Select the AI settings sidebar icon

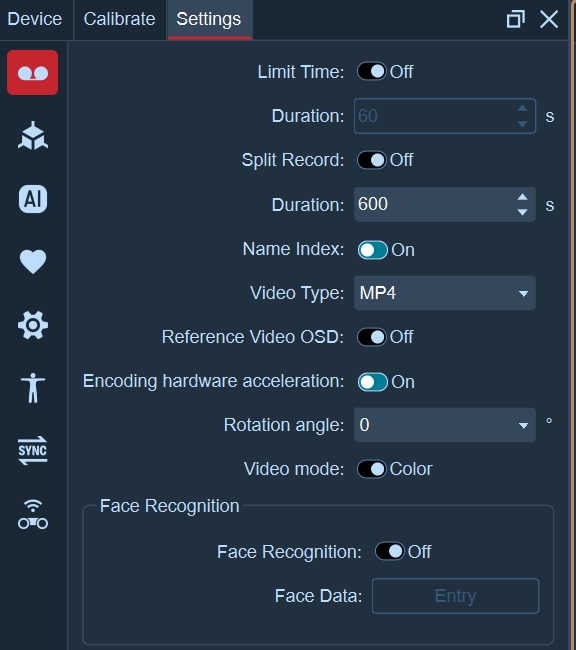tap(33, 199)
